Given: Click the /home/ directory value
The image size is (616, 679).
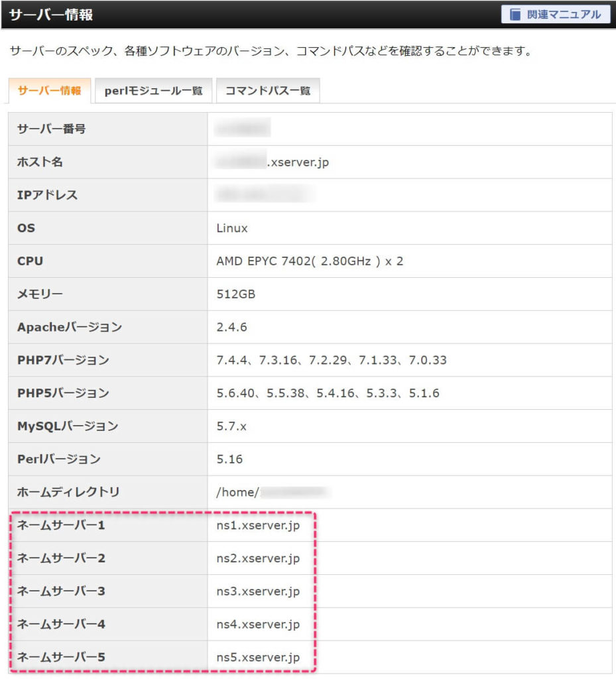Looking at the screenshot, I should [273, 493].
